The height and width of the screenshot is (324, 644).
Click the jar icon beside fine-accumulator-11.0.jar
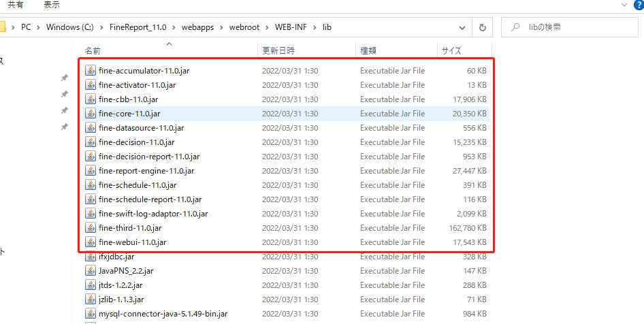click(90, 71)
